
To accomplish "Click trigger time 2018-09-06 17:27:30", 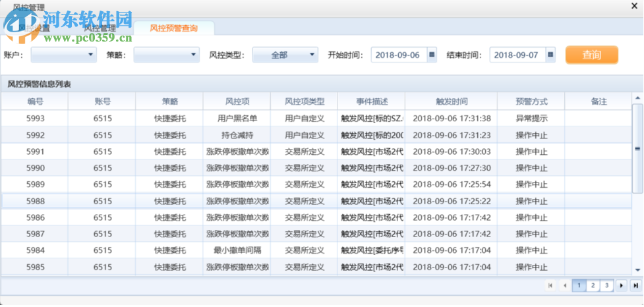I will (452, 168).
